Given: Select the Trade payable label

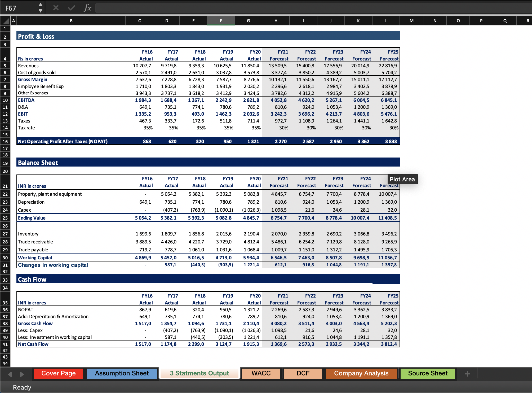Looking at the screenshot, I should click(33, 250).
